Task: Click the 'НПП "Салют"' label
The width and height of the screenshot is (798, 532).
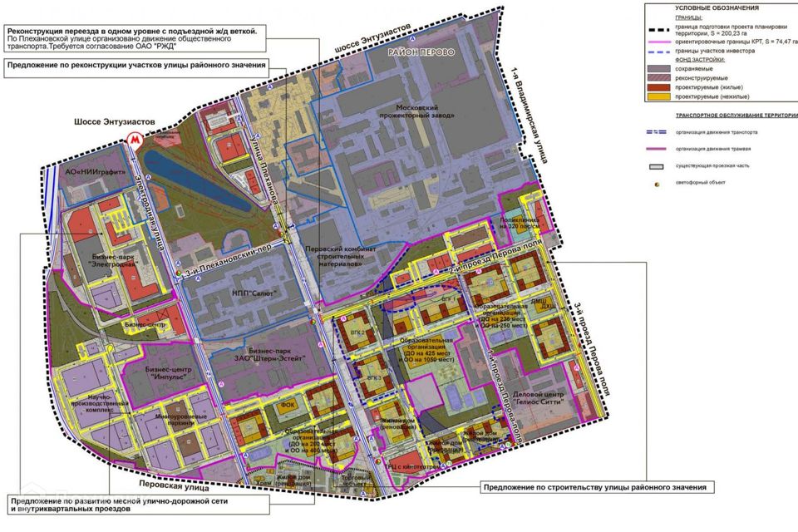Action: pos(254,293)
